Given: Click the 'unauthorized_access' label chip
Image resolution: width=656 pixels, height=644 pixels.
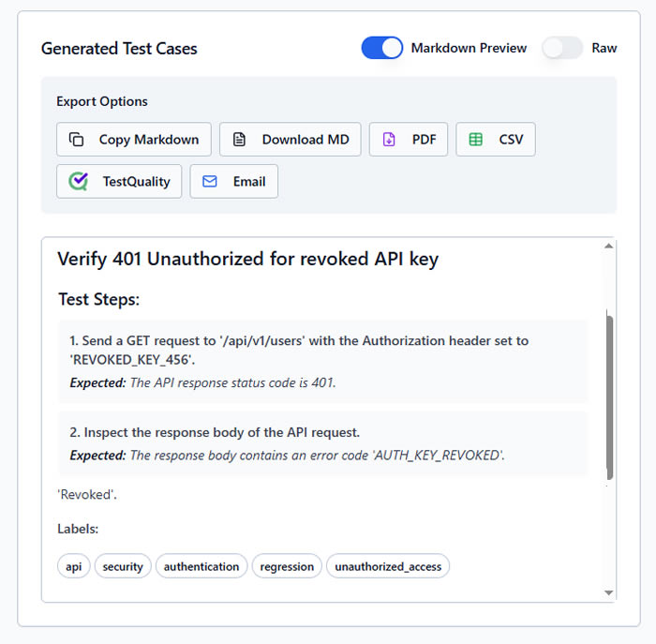Looking at the screenshot, I should click(x=388, y=566).
